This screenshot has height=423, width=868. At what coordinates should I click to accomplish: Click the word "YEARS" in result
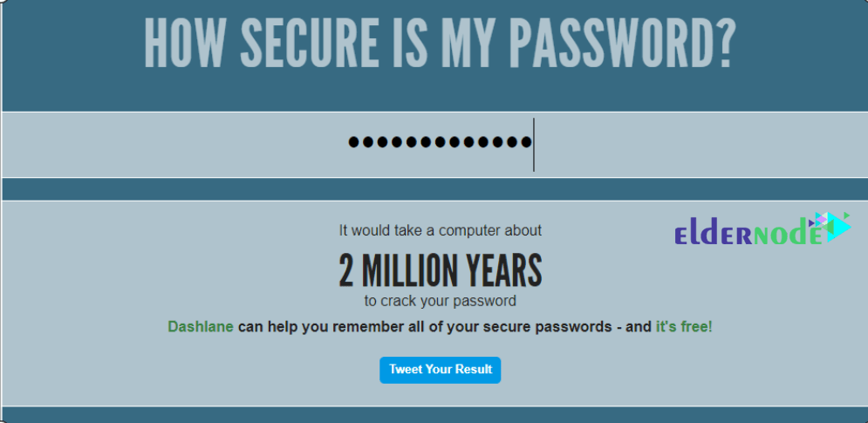(503, 271)
